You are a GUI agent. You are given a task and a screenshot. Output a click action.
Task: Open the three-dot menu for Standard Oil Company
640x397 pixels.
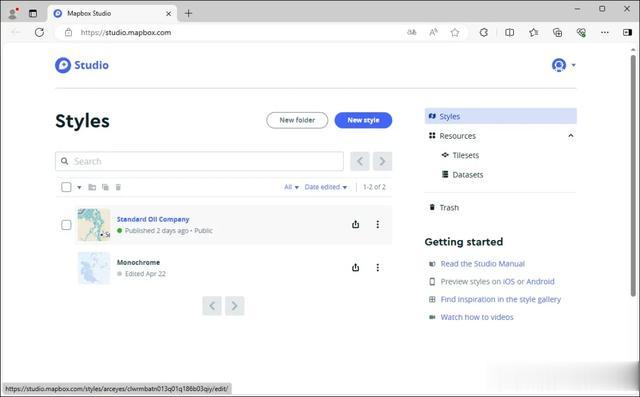click(378, 224)
